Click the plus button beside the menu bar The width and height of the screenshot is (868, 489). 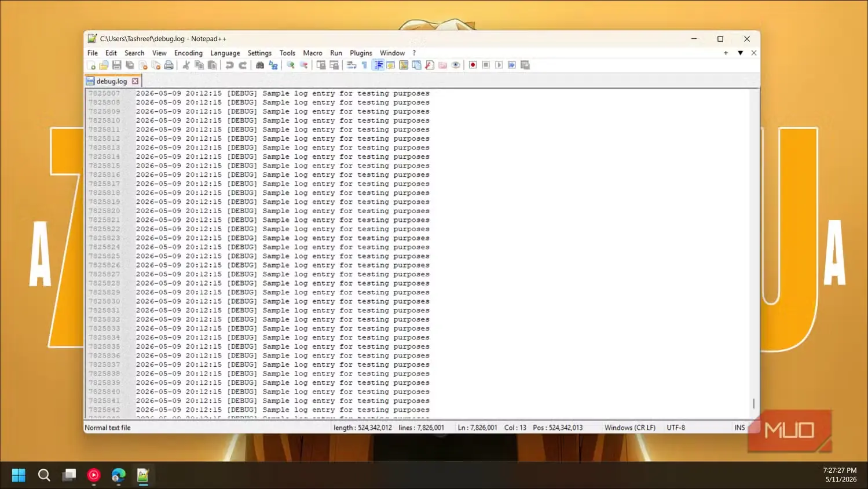point(726,53)
